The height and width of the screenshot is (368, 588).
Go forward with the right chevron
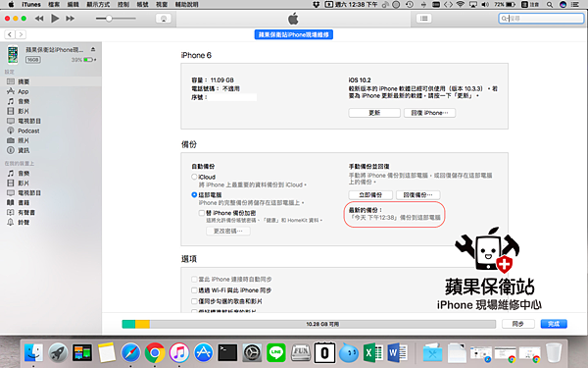pos(21,34)
